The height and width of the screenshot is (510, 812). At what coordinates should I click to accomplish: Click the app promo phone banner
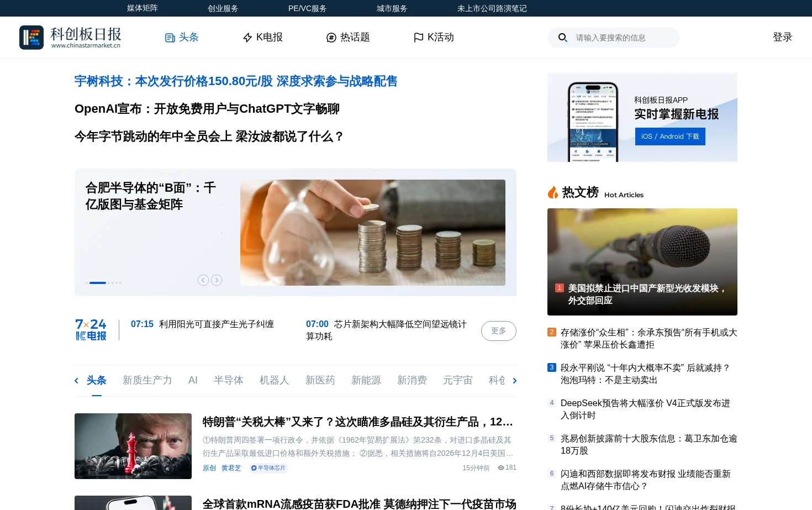tap(642, 117)
